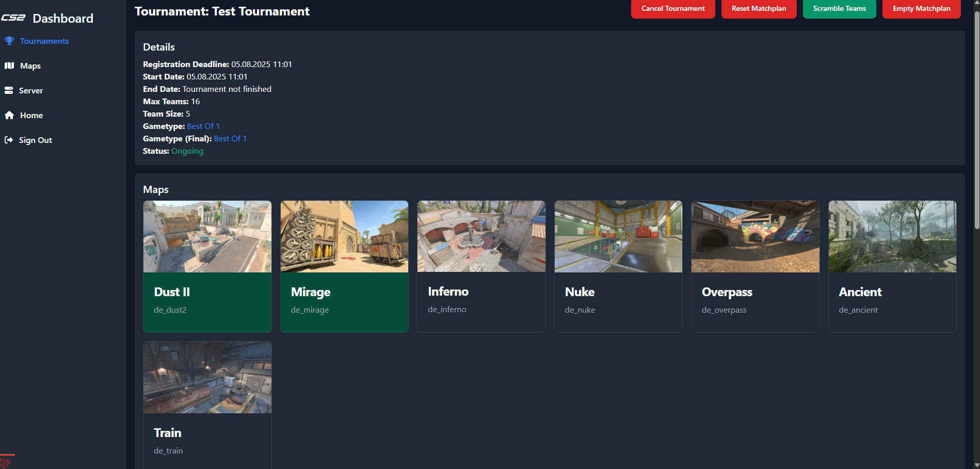Sign out using the sidebar link
Viewport: 980px width, 469px height.
pyautogui.click(x=36, y=140)
